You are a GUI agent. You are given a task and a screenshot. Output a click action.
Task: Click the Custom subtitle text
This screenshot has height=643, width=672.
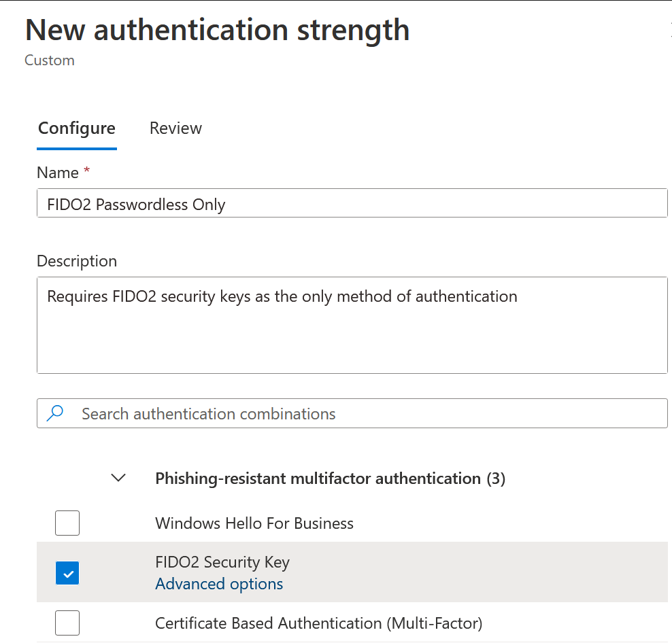pos(49,60)
